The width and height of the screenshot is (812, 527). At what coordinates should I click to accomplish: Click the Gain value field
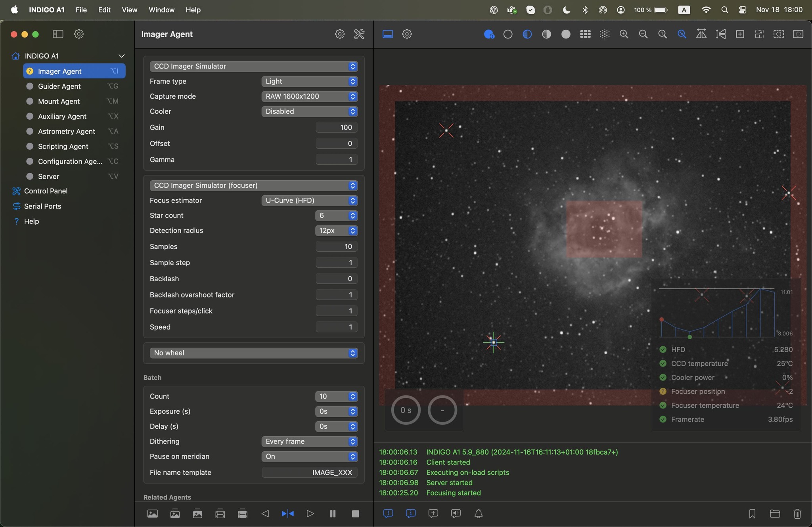click(x=337, y=127)
